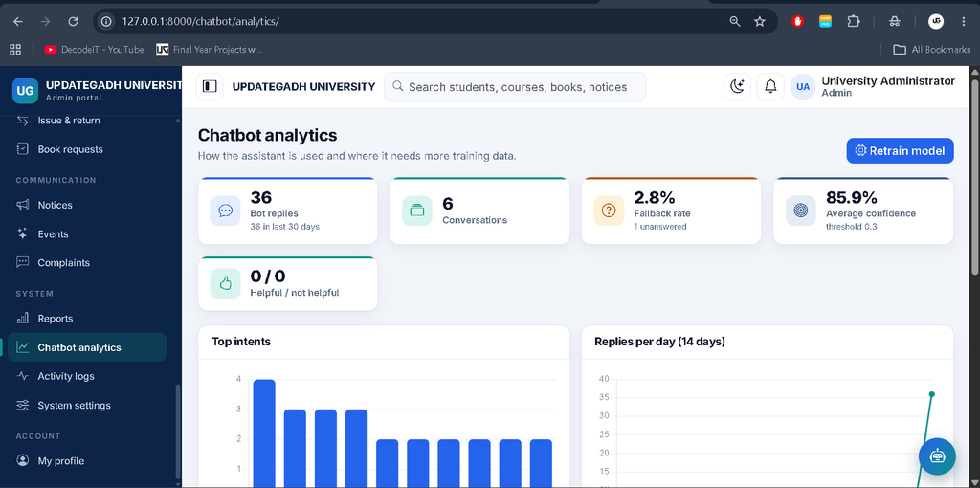Click the yellow extension icon in toolbar
The height and width of the screenshot is (488, 980).
click(x=825, y=21)
